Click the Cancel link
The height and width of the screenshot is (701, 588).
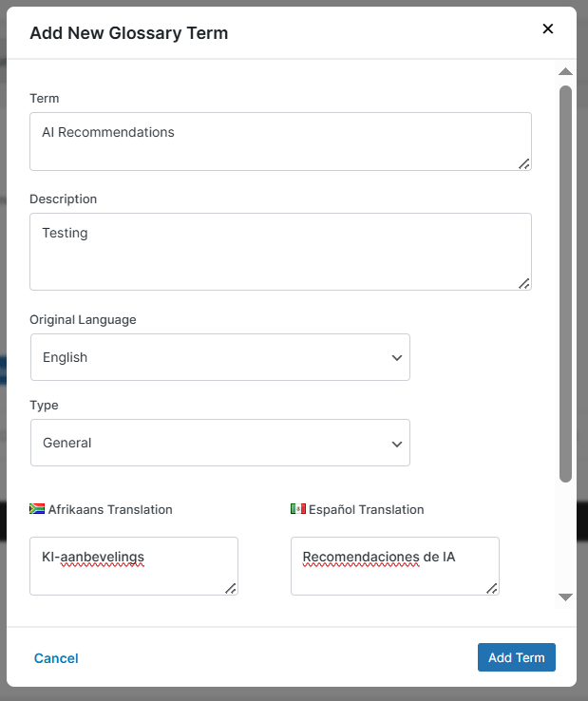point(56,658)
